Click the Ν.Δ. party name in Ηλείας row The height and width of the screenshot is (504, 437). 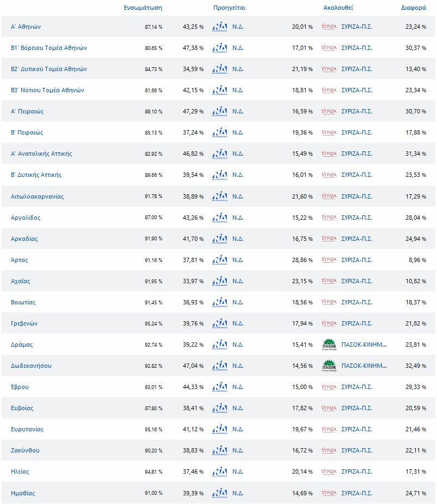(x=238, y=471)
